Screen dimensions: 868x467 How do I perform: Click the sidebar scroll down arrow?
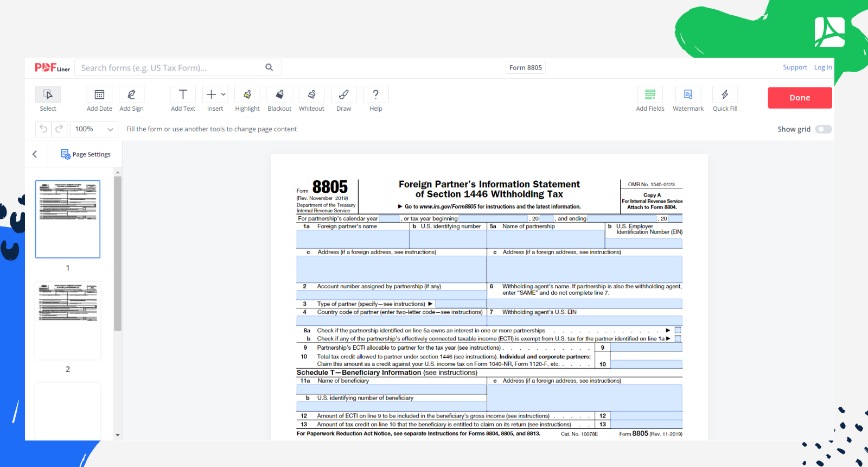(118, 435)
